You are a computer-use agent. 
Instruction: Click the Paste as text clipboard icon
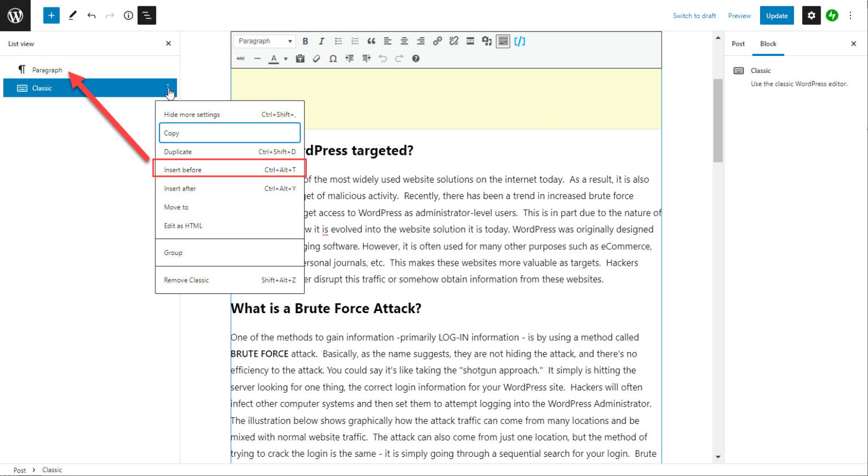(300, 59)
